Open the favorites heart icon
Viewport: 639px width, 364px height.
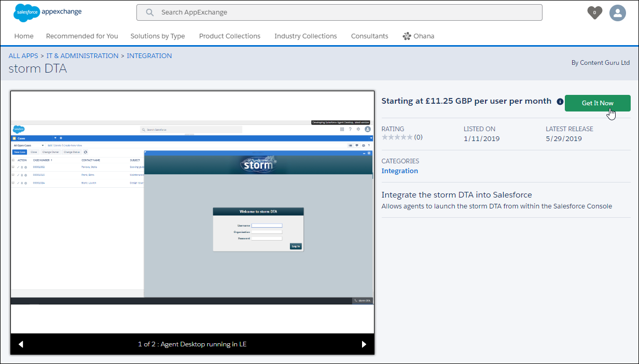(x=594, y=12)
